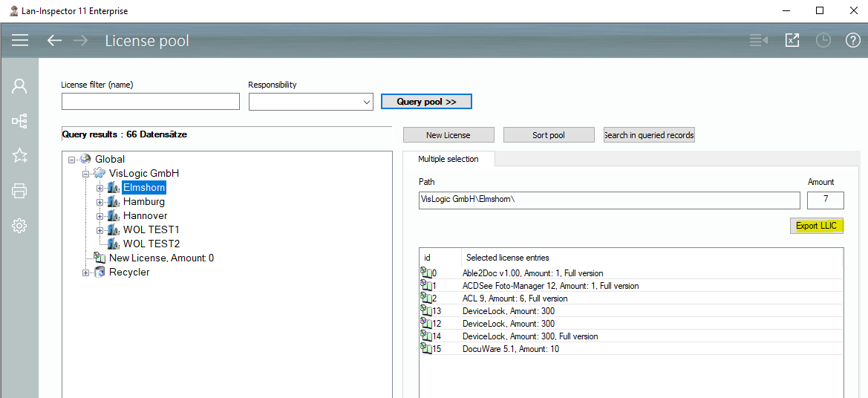The width and height of the screenshot is (868, 398).
Task: Select WOL TEST2 in the tree
Action: pos(151,244)
